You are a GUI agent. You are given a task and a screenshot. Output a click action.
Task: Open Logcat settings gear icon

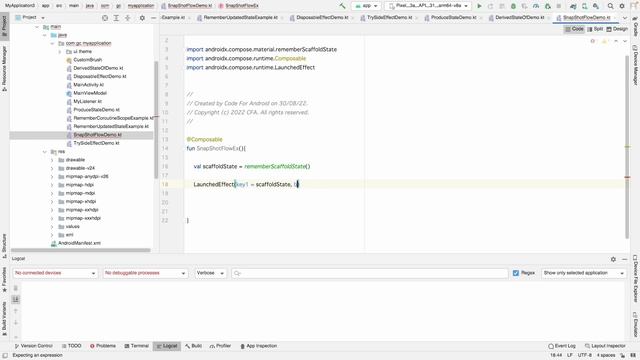[613, 259]
